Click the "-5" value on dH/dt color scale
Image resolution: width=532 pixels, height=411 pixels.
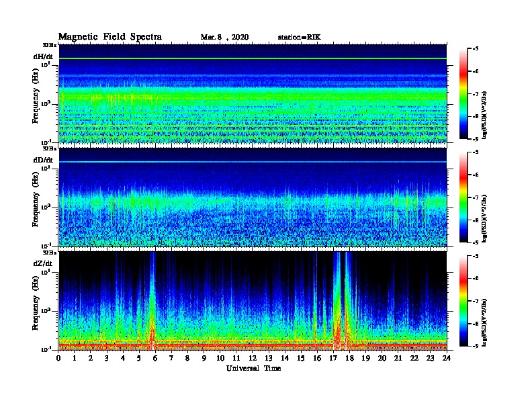475,49
